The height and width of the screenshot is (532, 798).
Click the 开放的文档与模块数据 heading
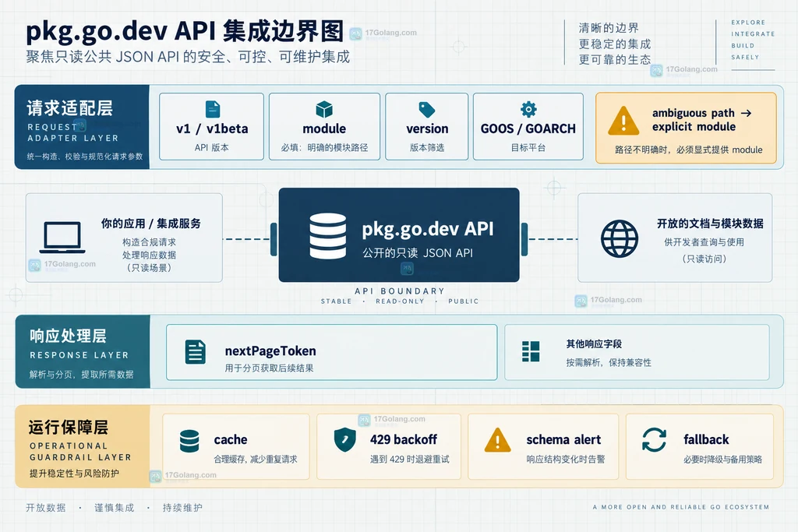click(710, 224)
